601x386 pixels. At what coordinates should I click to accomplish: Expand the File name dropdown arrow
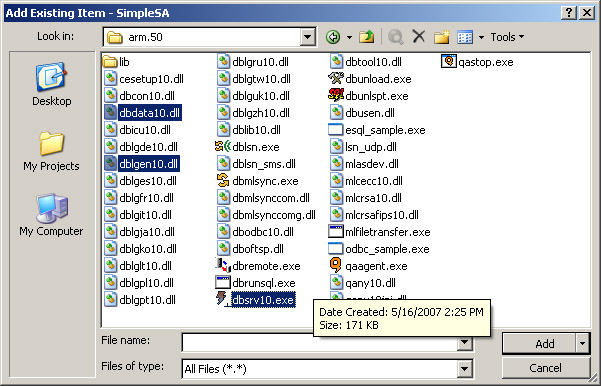(465, 342)
